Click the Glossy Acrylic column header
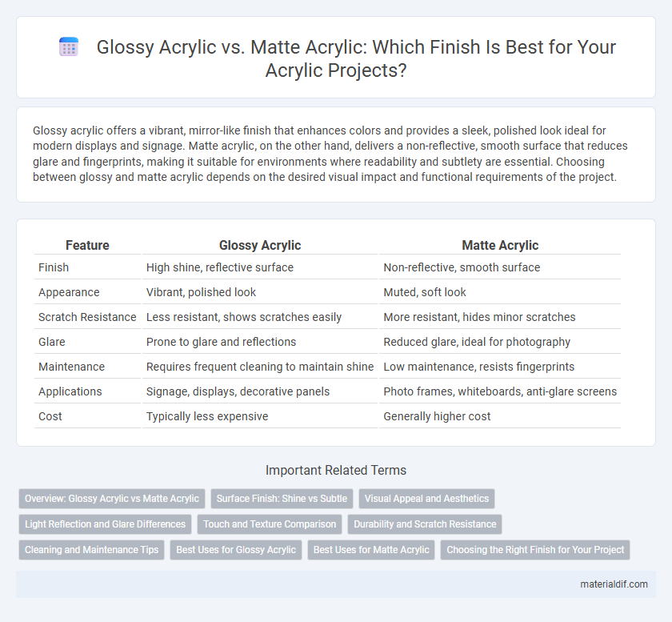Viewport: 672px width, 622px height. click(260, 245)
